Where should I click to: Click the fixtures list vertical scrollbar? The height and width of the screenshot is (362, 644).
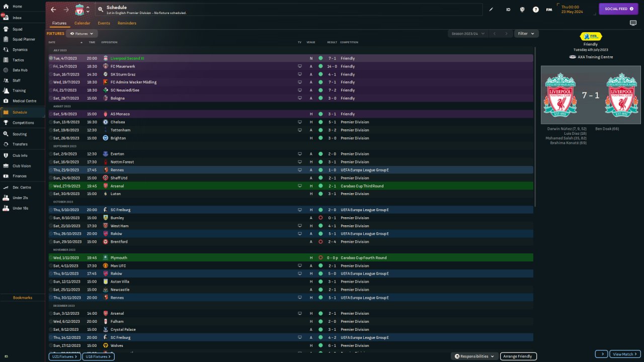point(535,126)
